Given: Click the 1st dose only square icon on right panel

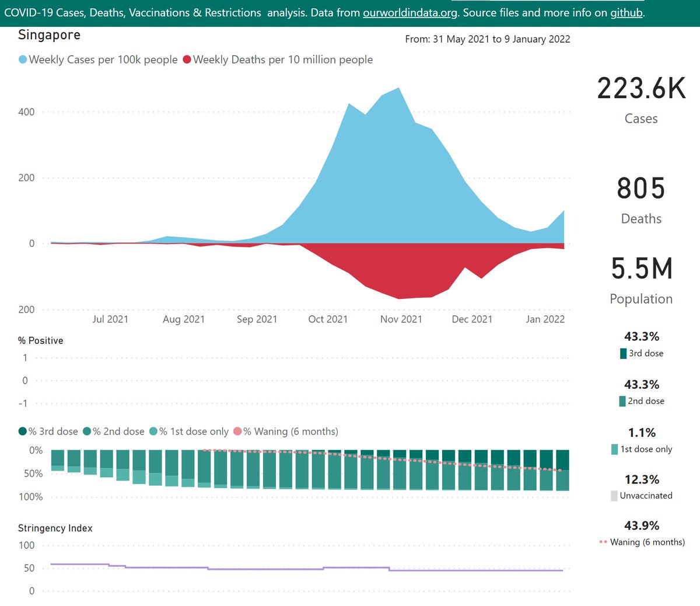Looking at the screenshot, I should pyautogui.click(x=614, y=449).
